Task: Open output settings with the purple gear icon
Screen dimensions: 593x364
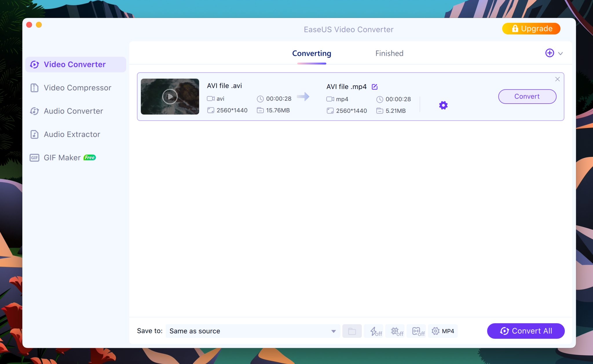Action: pos(443,105)
